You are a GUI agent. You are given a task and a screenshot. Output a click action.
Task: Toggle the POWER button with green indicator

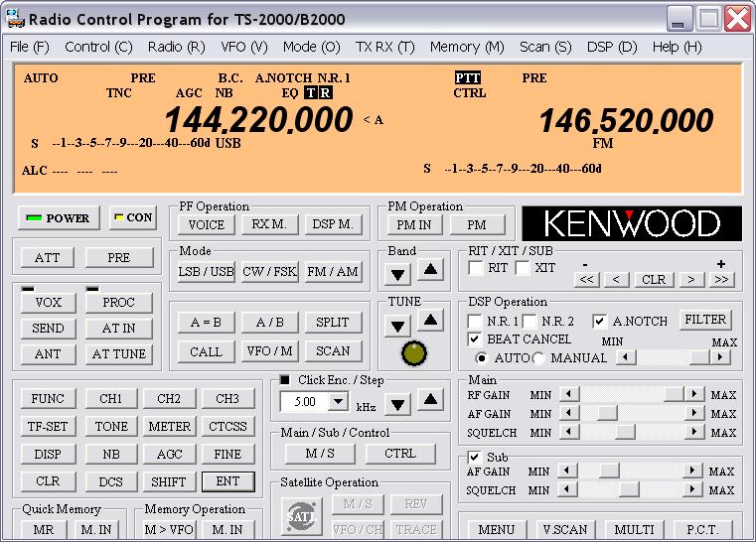pos(59,217)
